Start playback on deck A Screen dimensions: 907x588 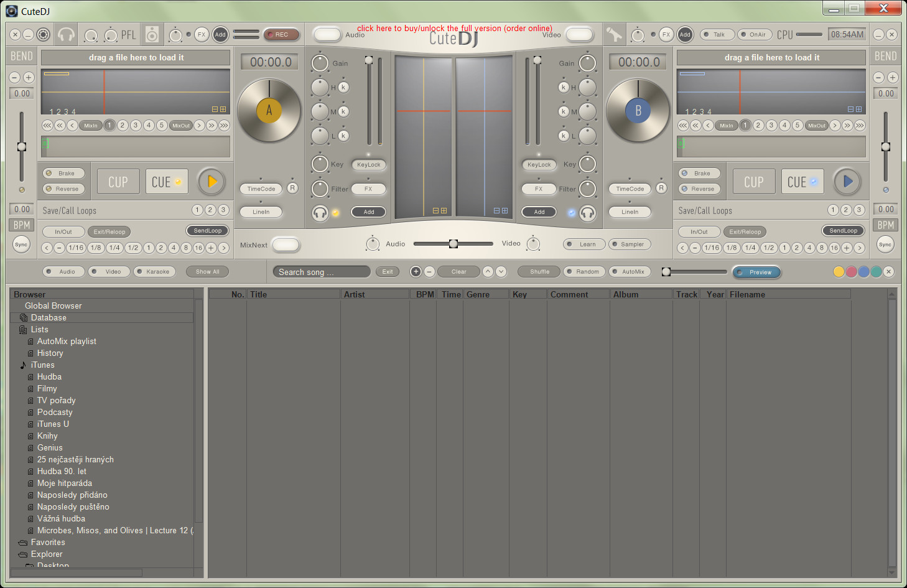click(x=212, y=182)
